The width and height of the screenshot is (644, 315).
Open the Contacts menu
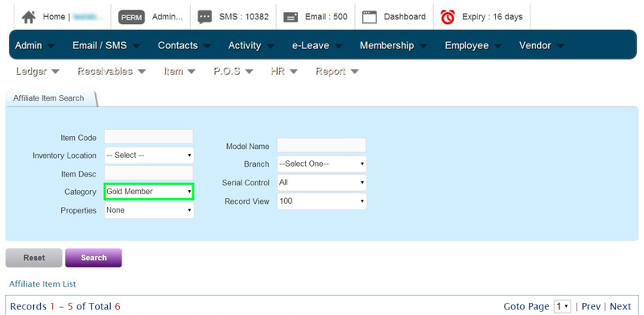click(184, 45)
